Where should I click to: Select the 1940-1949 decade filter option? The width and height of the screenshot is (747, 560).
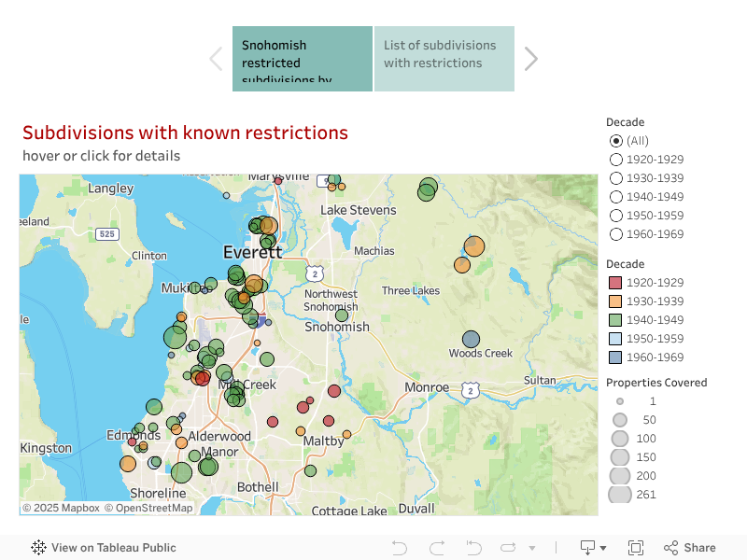[616, 197]
